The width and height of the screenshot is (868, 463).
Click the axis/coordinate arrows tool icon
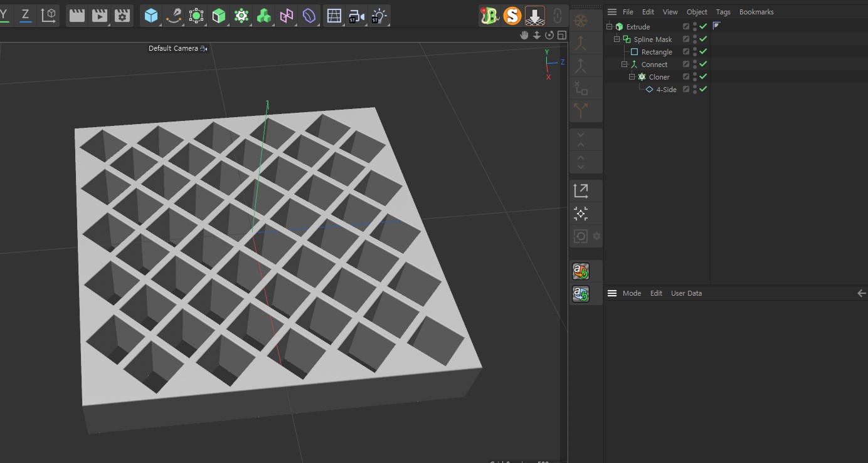tap(581, 191)
